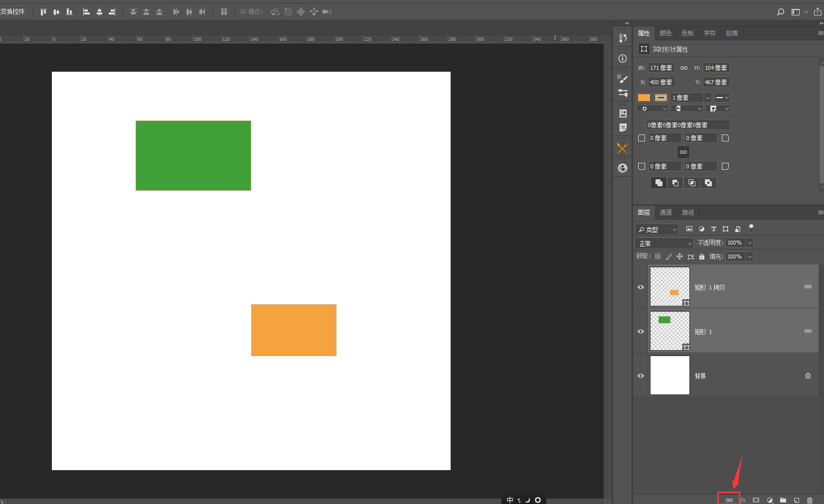This screenshot has height=504, width=824.
Task: Switch to the 路径 tab
Action: pyautogui.click(x=688, y=213)
